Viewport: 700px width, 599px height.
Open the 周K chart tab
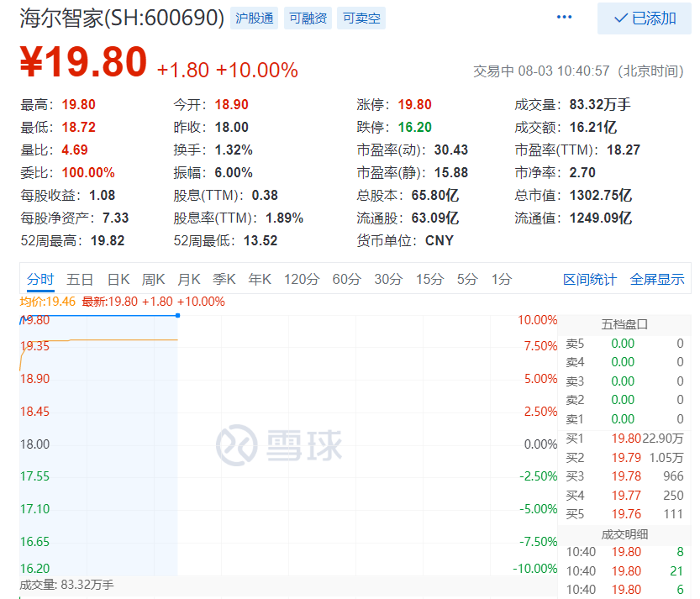tap(154, 280)
